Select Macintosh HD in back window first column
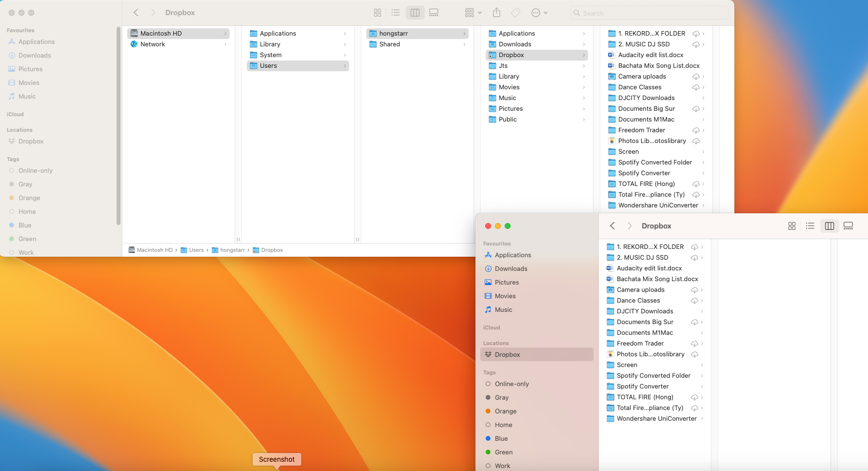 178,34
